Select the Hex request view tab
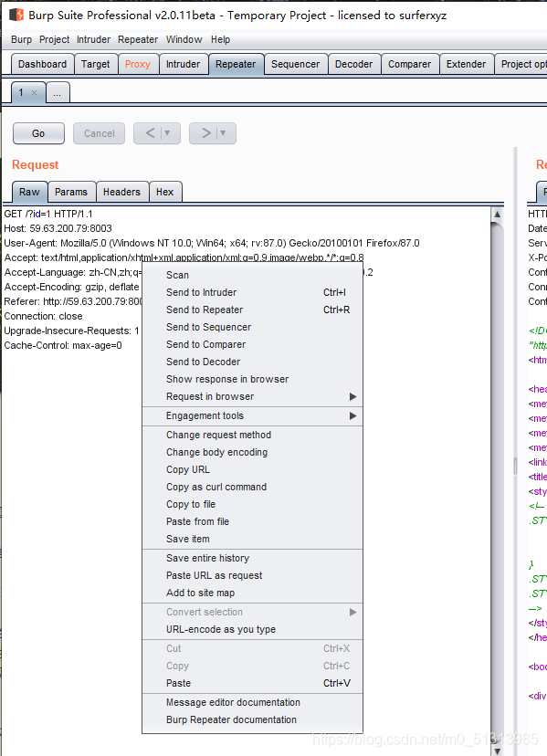The height and width of the screenshot is (756, 547). point(165,192)
